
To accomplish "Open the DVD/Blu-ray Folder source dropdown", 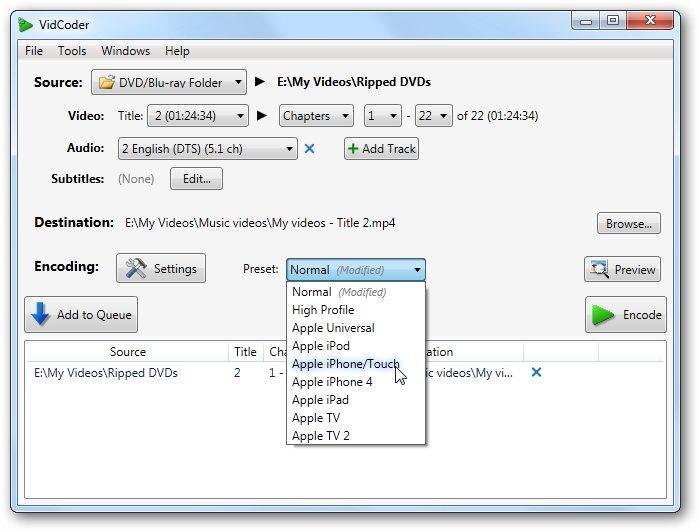I will tap(169, 82).
